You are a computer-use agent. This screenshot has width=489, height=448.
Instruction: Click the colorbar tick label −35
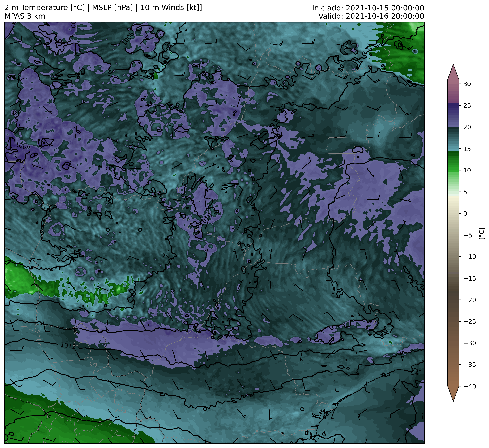(x=469, y=365)
